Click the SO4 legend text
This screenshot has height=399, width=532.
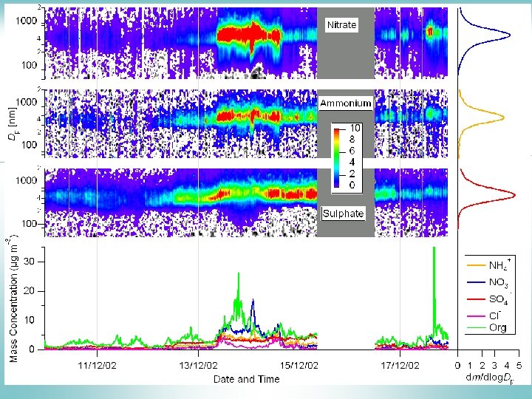coord(499,299)
